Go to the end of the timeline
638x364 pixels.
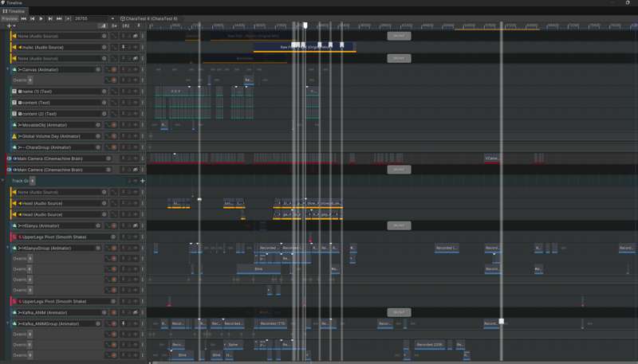[x=59, y=18]
